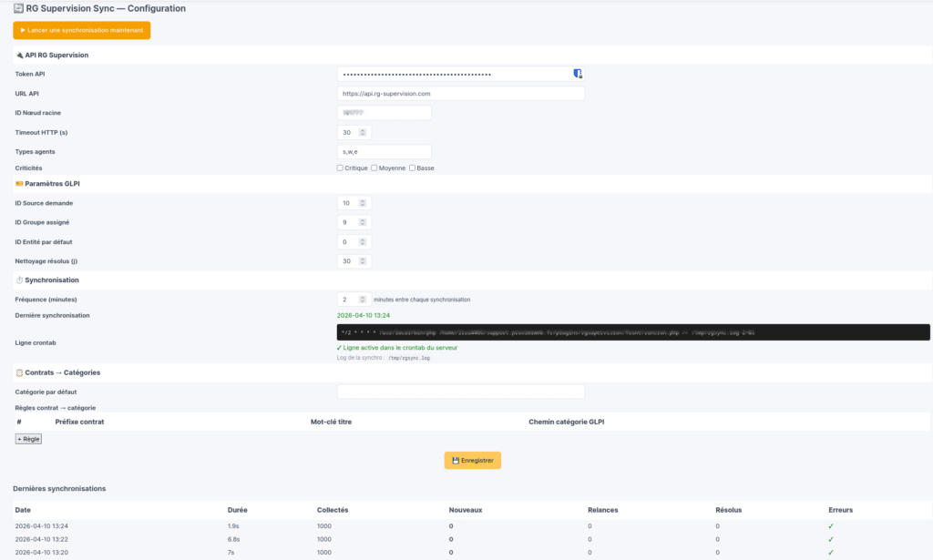Click the 1.9s duration cell
The width and height of the screenshot is (933, 560).
pos(233,526)
